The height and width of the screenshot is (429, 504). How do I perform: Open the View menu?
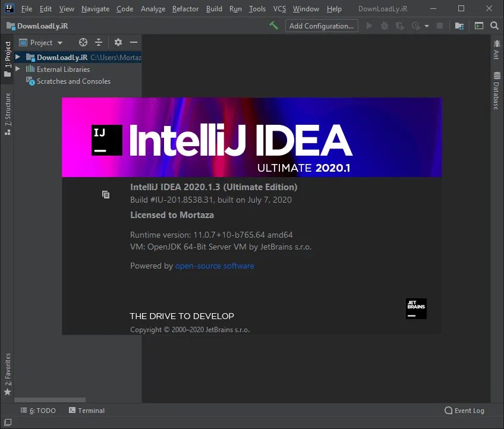tap(67, 9)
